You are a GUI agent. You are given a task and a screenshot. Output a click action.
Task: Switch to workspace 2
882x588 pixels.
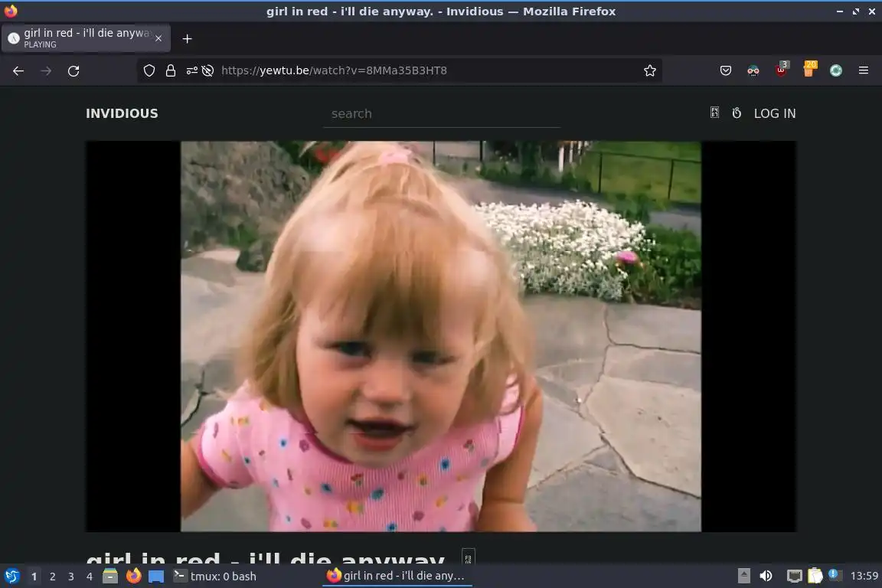52,577
